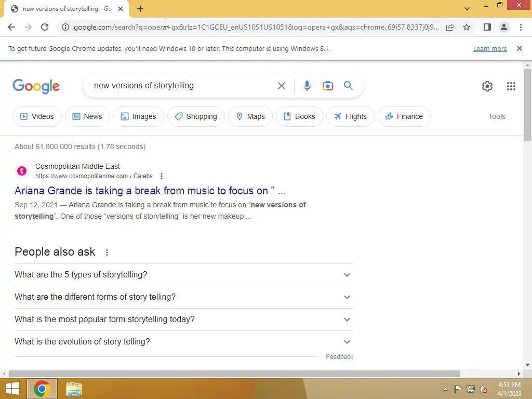Open the Chrome side panel
Viewport: 532px width, 399px height.
(x=487, y=27)
